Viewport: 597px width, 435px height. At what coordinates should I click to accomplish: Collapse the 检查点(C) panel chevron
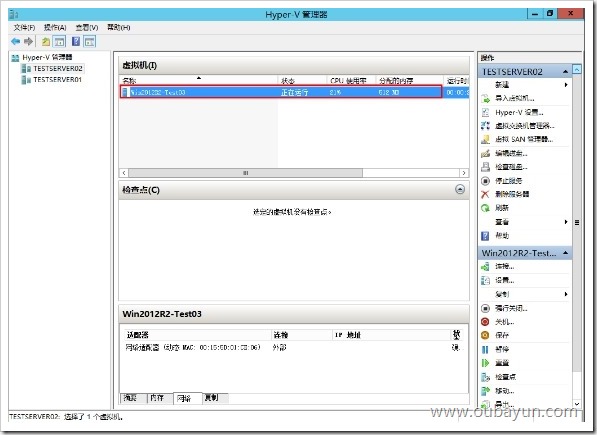(460, 189)
